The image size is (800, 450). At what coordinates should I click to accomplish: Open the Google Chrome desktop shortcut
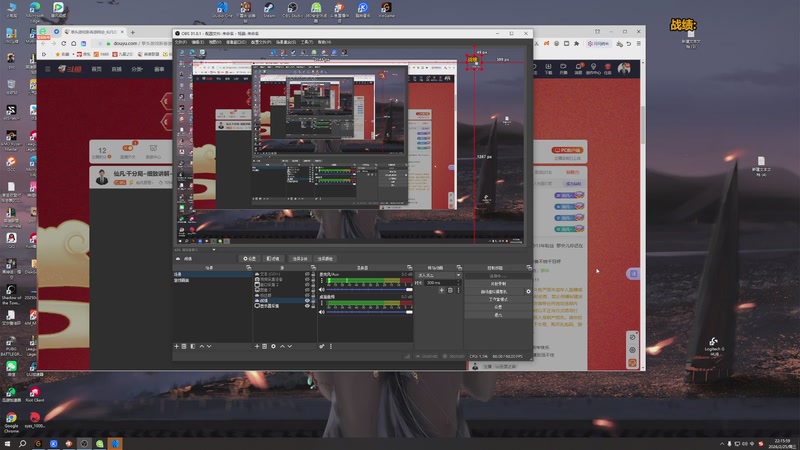[x=11, y=421]
